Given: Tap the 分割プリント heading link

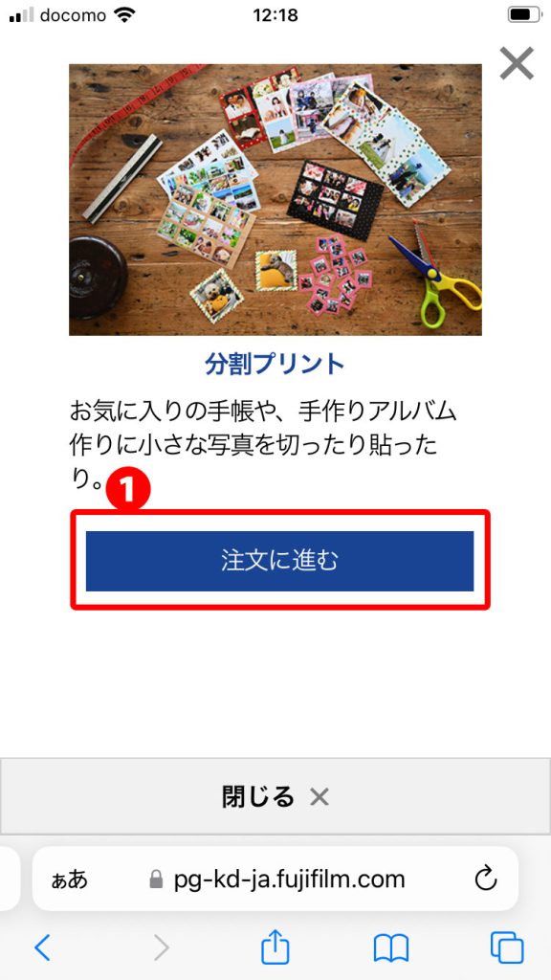Looking at the screenshot, I should click(x=275, y=365).
